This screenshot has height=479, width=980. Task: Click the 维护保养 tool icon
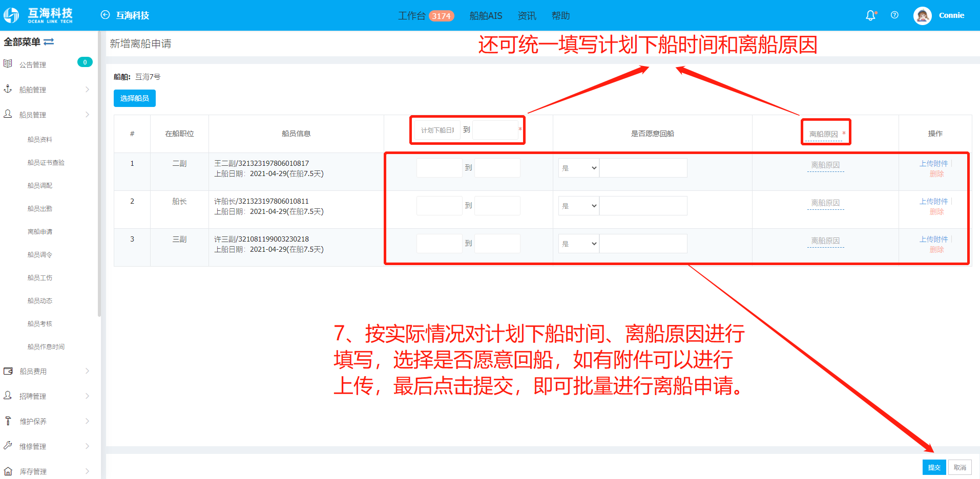[x=8, y=421]
